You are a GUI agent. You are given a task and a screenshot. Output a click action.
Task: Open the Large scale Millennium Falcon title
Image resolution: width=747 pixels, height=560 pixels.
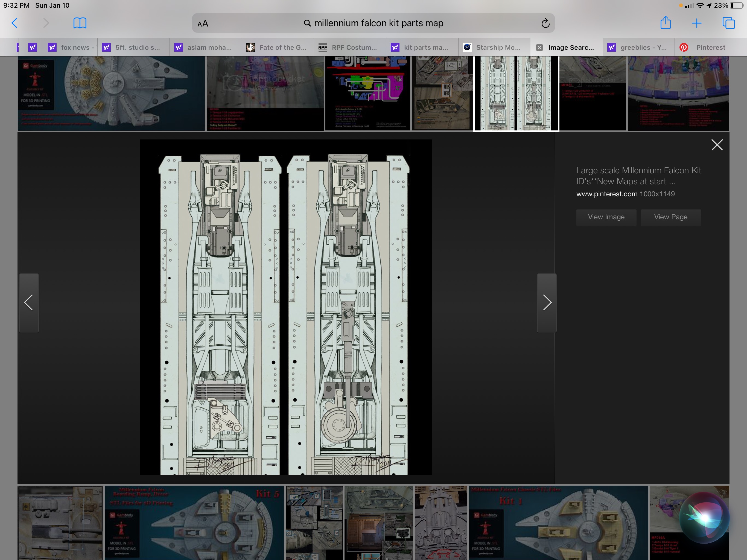point(639,176)
